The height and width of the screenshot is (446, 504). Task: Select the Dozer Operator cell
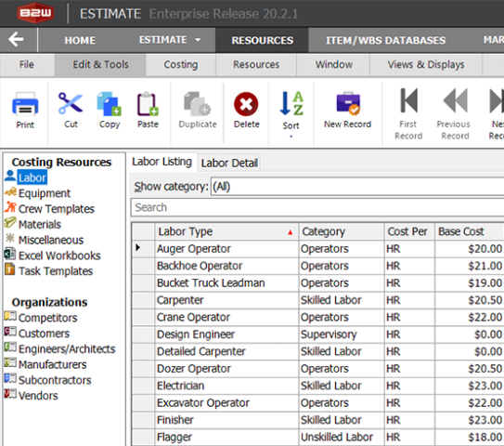[x=226, y=369]
